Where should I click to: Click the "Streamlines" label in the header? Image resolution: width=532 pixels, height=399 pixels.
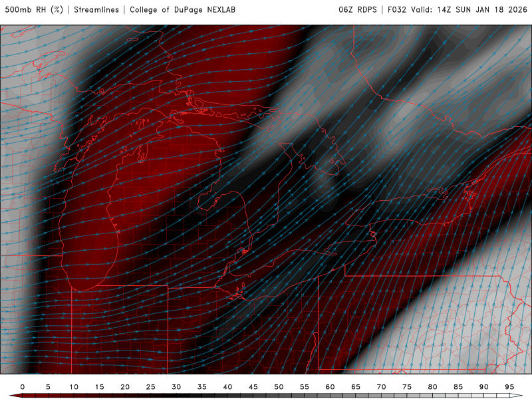pos(96,9)
